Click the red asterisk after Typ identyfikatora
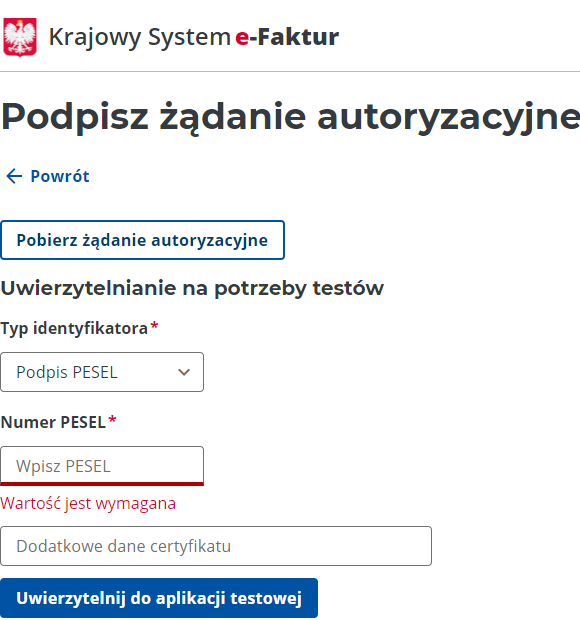Image resolution: width=580 pixels, height=620 pixels. pyautogui.click(x=154, y=326)
